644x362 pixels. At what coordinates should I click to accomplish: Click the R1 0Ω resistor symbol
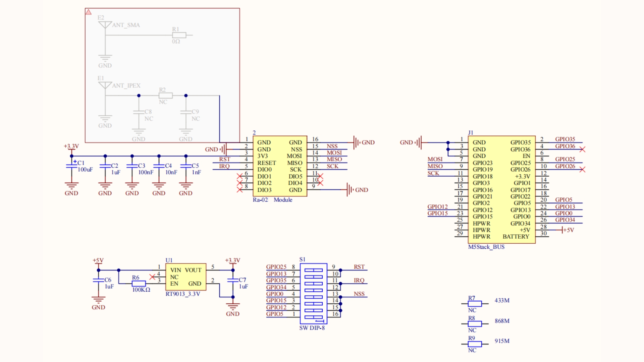click(179, 35)
